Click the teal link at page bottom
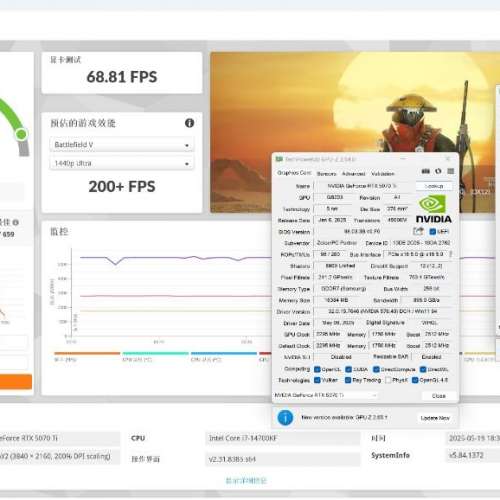 coord(246,480)
